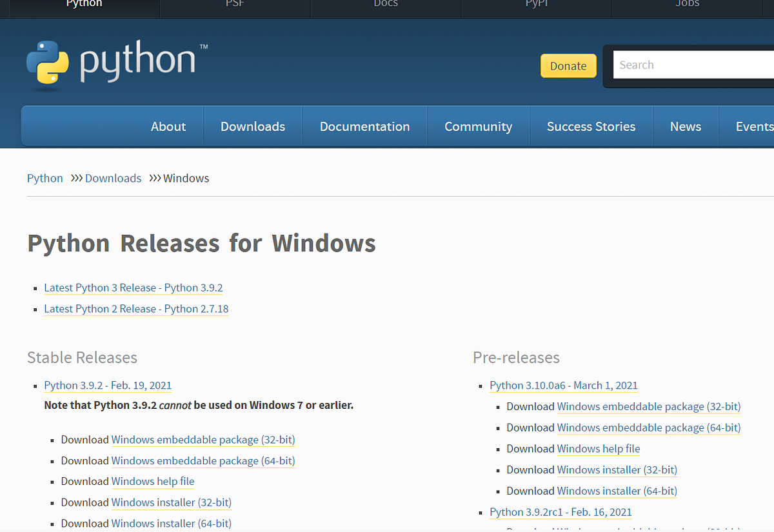Open the Events menu

point(755,126)
